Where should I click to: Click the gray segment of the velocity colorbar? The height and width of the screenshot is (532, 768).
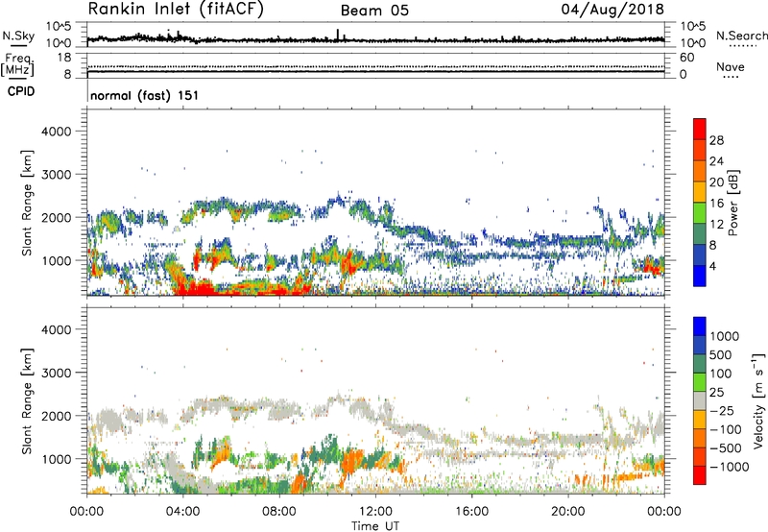(700, 400)
